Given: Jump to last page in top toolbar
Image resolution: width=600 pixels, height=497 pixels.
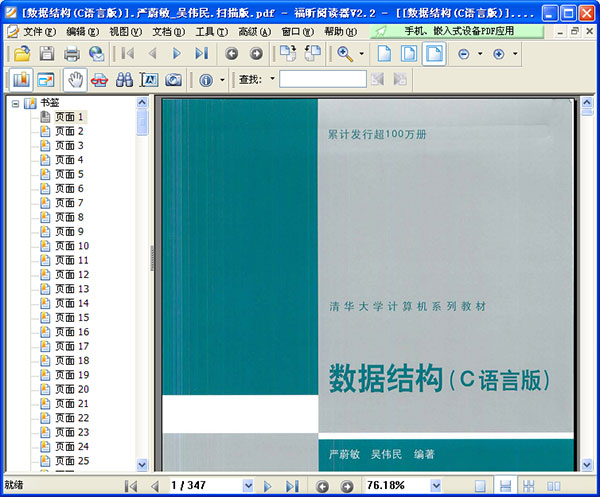Looking at the screenshot, I should (202, 54).
